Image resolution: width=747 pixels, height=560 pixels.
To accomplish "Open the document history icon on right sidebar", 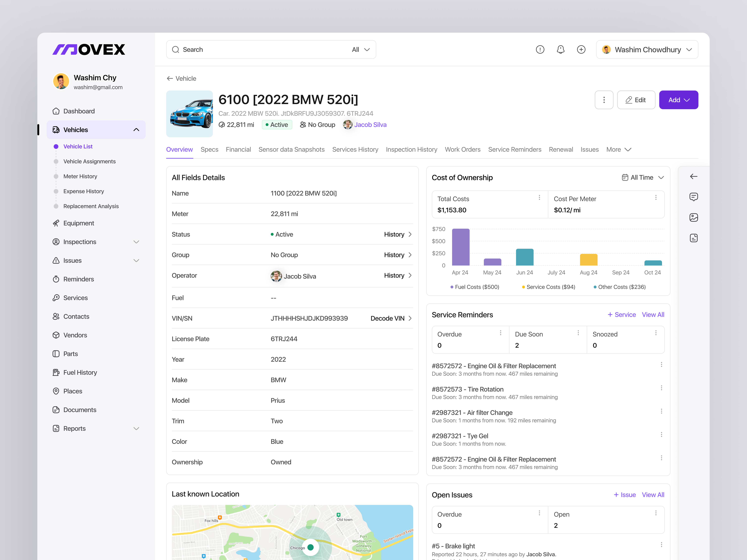I will point(694,238).
